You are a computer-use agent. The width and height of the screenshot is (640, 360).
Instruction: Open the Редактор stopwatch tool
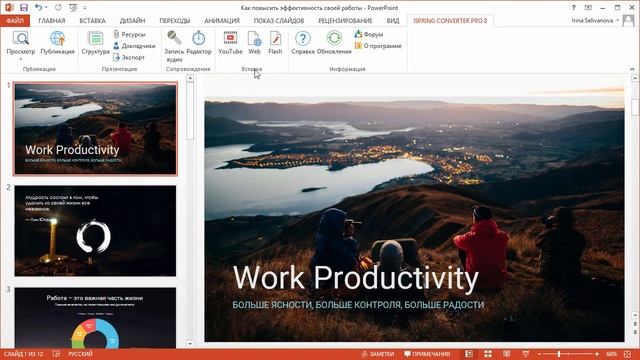(199, 43)
